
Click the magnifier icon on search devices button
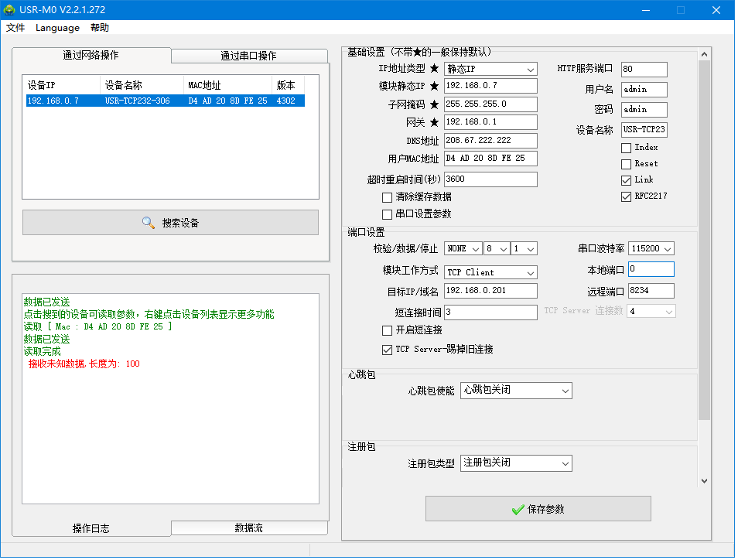point(149,223)
